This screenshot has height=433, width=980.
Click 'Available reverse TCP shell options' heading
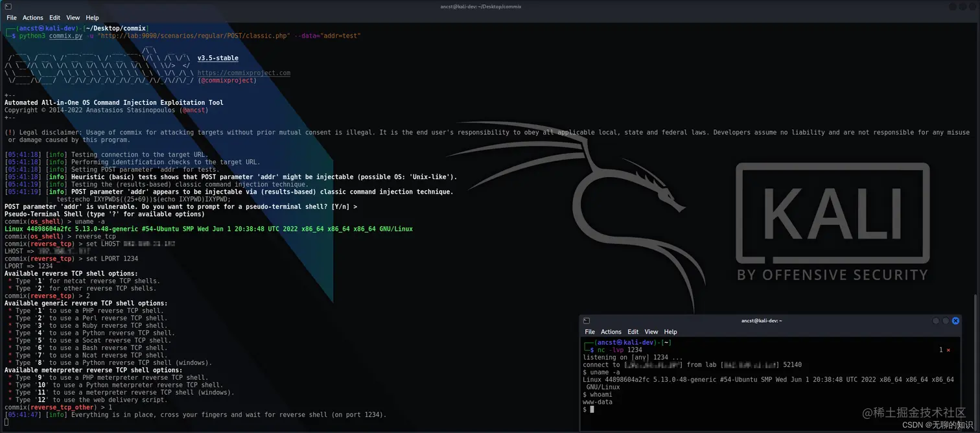(x=71, y=274)
